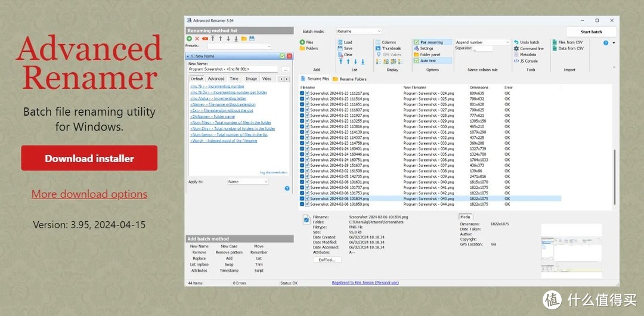
Task: Click the image preview thumbnail
Action: pyautogui.click(x=571, y=252)
